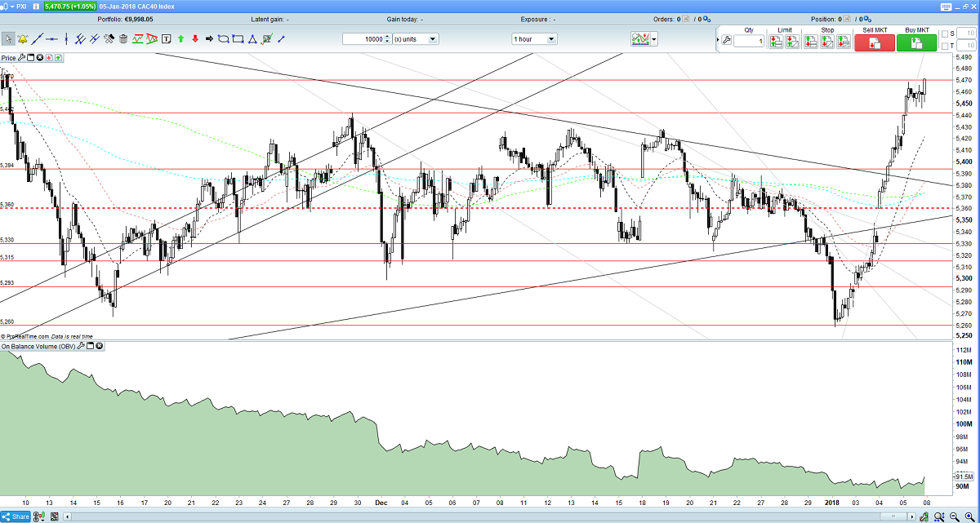
Task: Click the info icon next to PXI
Action: coord(36,7)
